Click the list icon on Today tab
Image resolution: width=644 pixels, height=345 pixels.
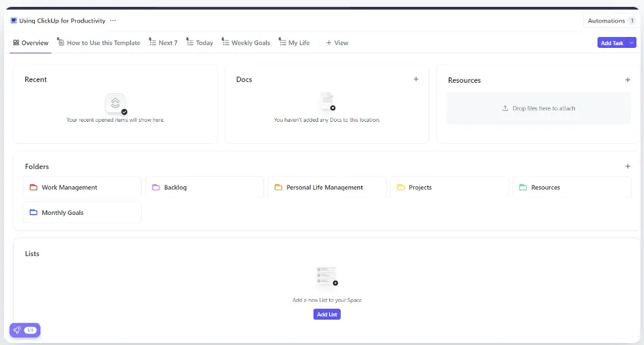point(190,42)
